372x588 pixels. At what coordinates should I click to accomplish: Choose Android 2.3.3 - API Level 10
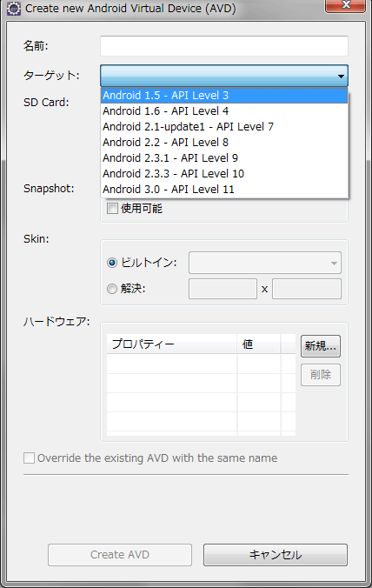point(224,174)
